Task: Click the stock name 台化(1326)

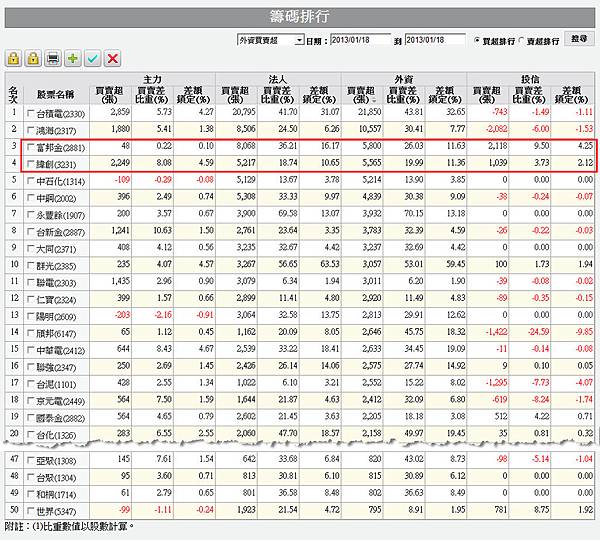Action: tap(55, 435)
